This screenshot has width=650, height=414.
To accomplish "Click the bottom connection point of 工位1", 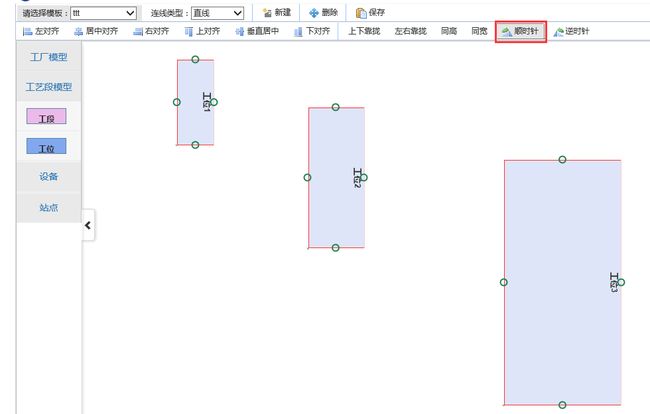I will coord(195,145).
